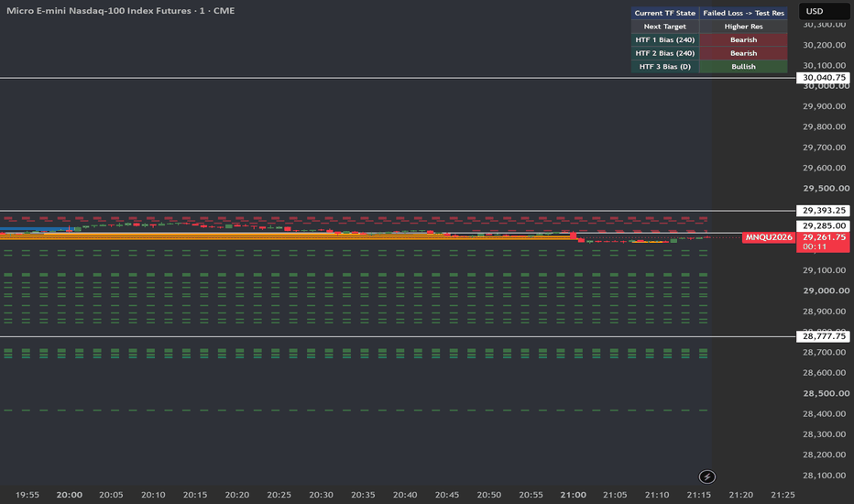The width and height of the screenshot is (854, 504).
Task: Click the HTF 2 Bias (240) cell
Action: tap(665, 53)
